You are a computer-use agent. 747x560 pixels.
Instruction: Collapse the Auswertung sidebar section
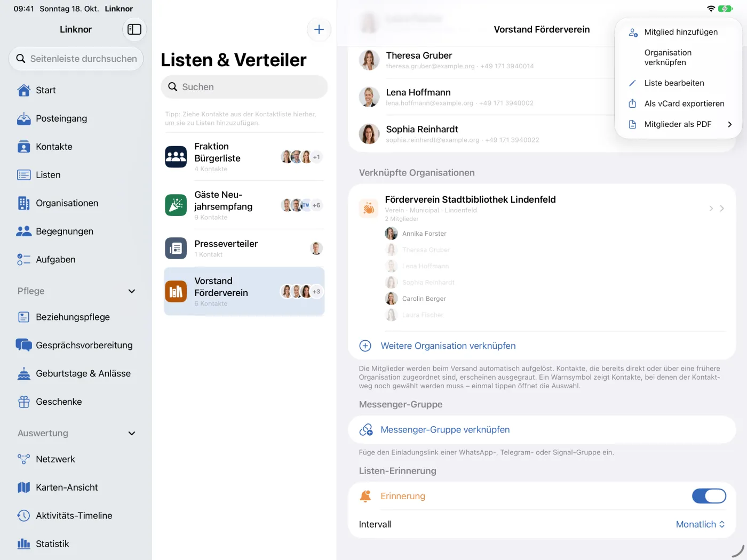[x=132, y=434]
